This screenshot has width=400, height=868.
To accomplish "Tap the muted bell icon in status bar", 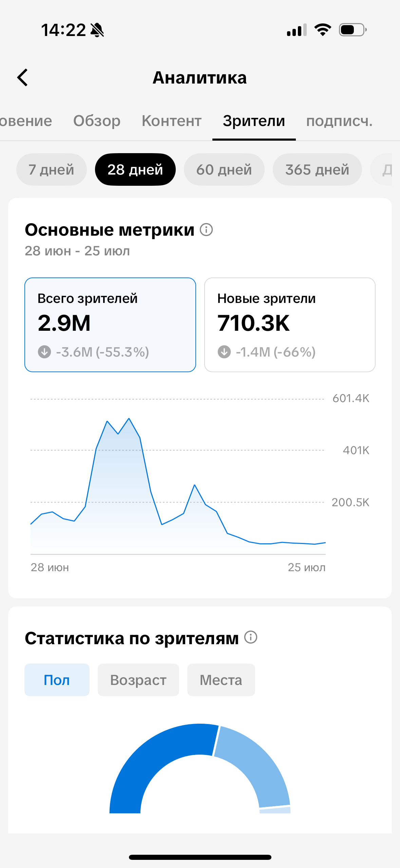I will tap(97, 30).
